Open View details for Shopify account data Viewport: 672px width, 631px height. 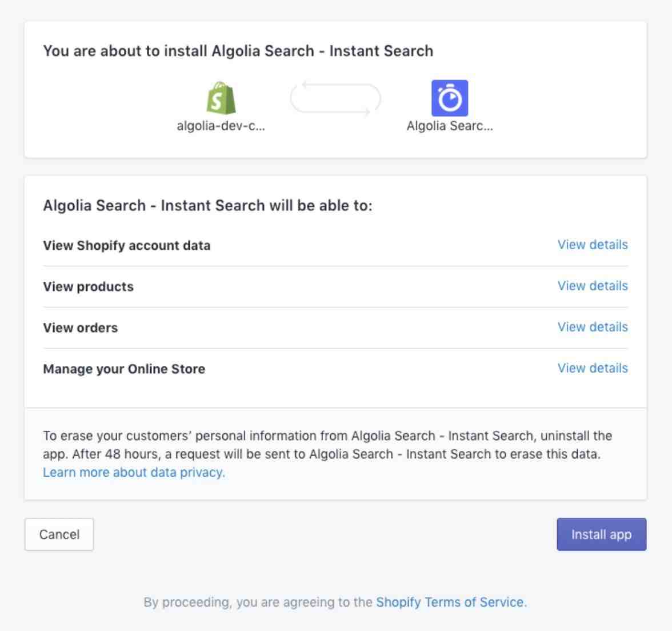(592, 245)
